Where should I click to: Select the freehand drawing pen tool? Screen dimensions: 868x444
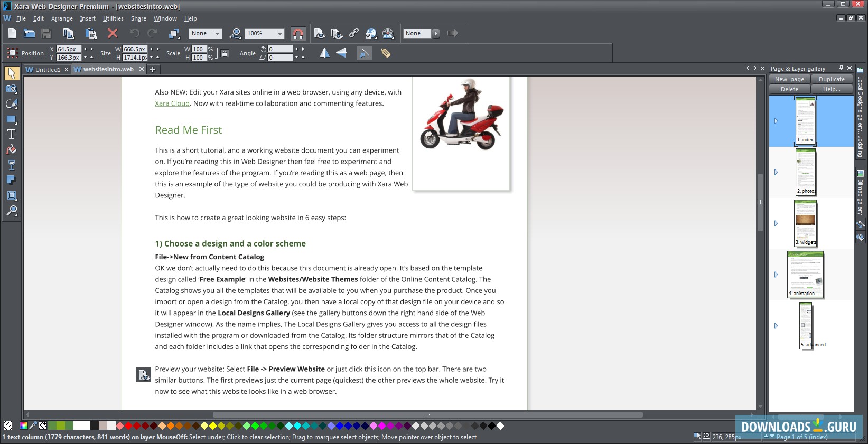click(11, 103)
